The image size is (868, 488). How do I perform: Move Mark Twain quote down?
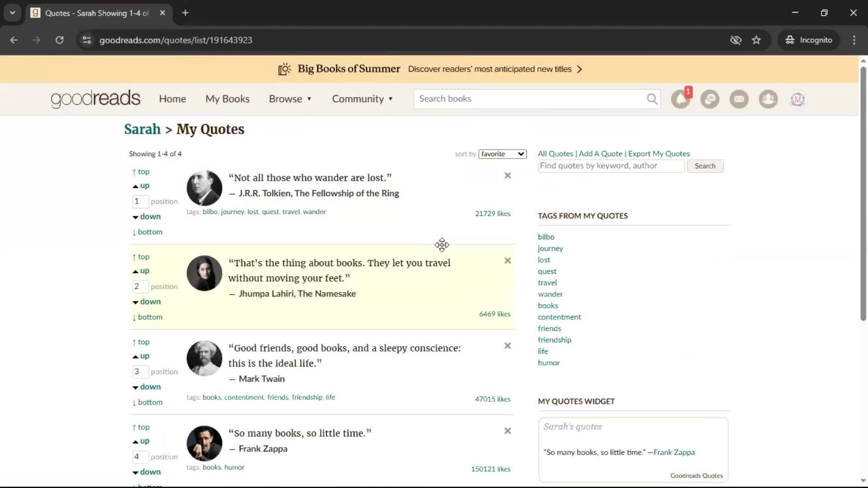pos(146,387)
